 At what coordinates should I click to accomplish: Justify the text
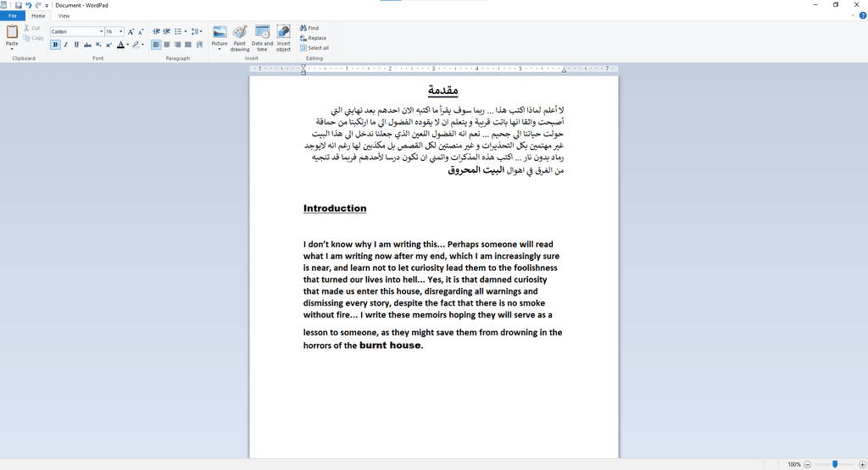point(188,45)
